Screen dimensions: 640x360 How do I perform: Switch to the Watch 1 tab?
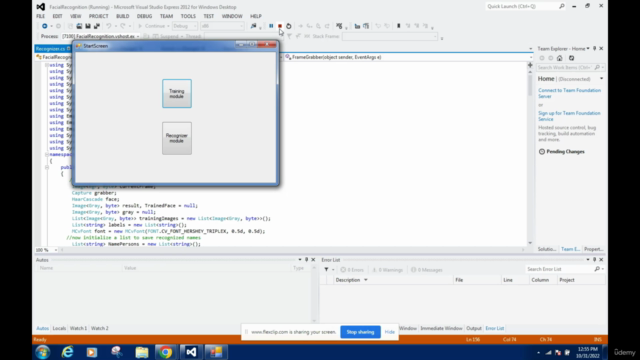pos(78,328)
